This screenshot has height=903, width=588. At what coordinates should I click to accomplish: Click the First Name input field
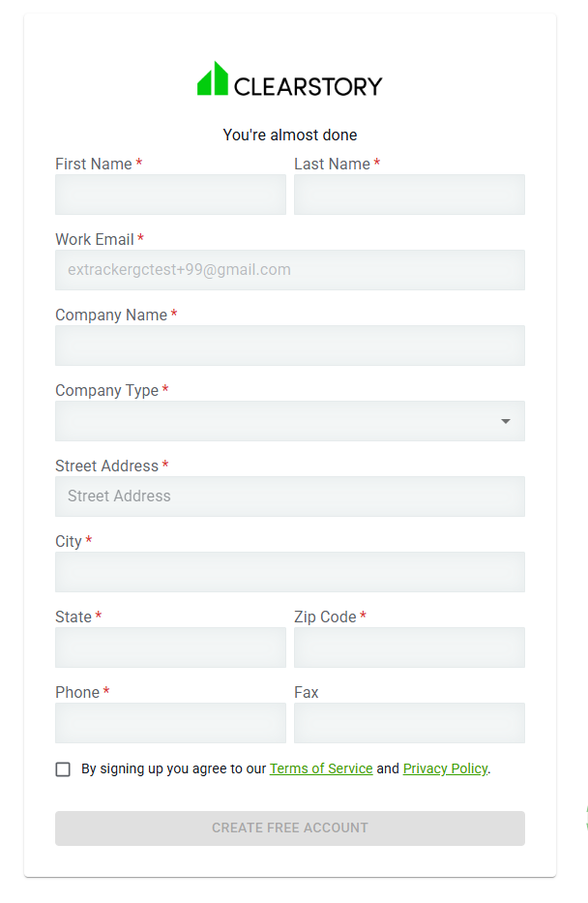tap(170, 195)
